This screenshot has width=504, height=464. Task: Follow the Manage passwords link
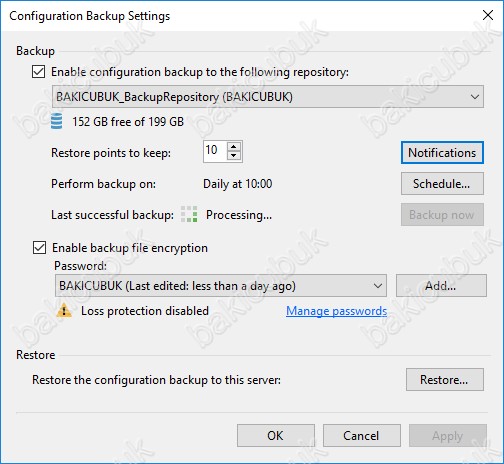[337, 311]
